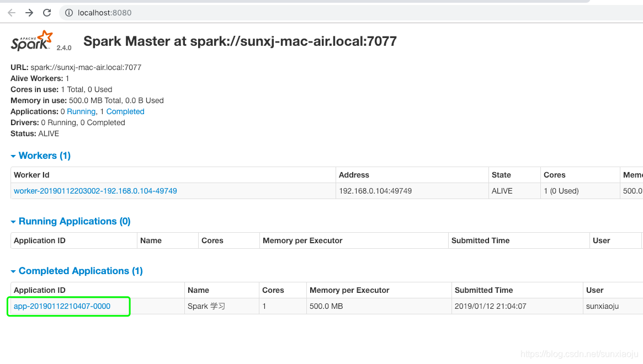
Task: Click the Drivers summary line
Action: 68,122
